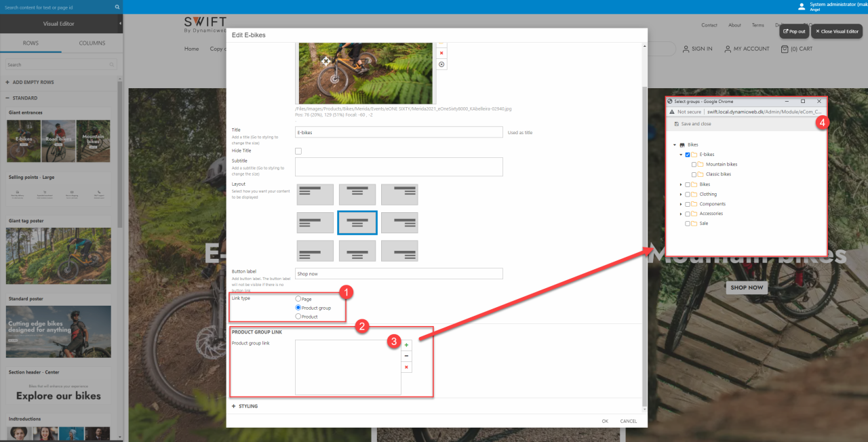The image size is (868, 442).
Task: Switch to the Columns tab
Action: tap(92, 43)
